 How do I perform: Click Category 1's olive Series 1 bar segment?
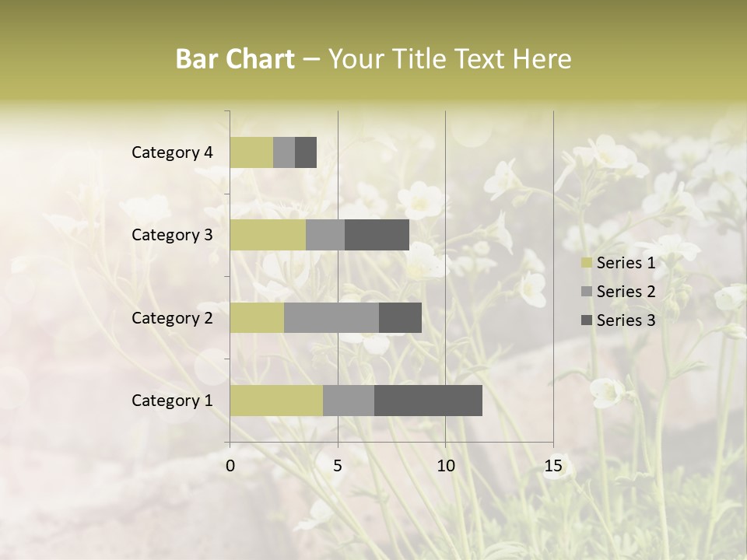276,401
